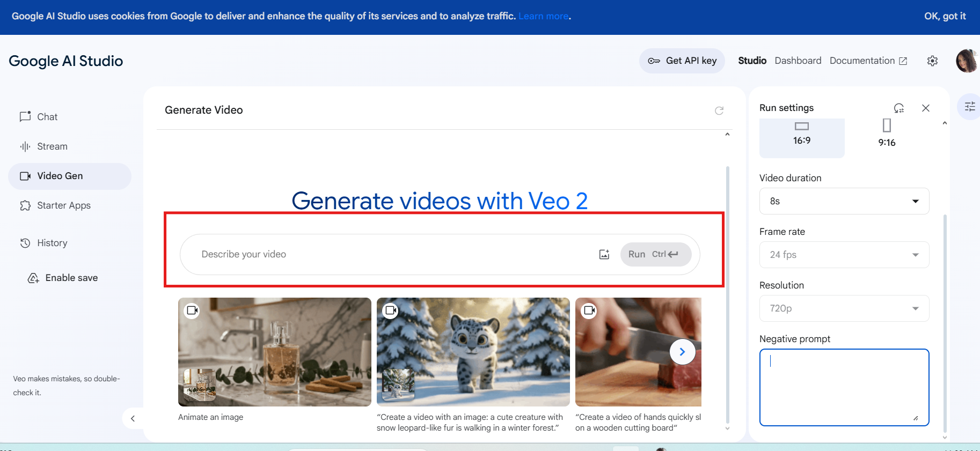Toggle the run settings panel icon
This screenshot has width=980, height=451.
[969, 107]
